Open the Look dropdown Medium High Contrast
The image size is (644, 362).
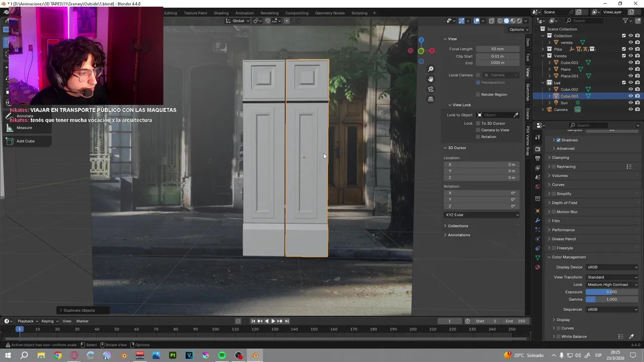tap(612, 285)
